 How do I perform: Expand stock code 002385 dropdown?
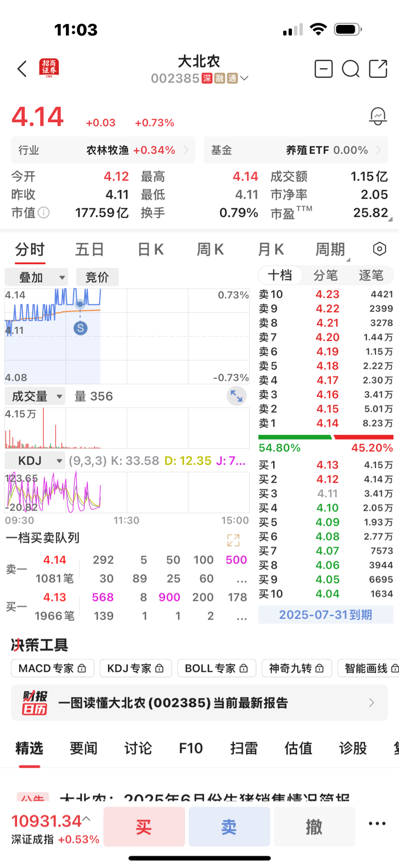pos(245,78)
